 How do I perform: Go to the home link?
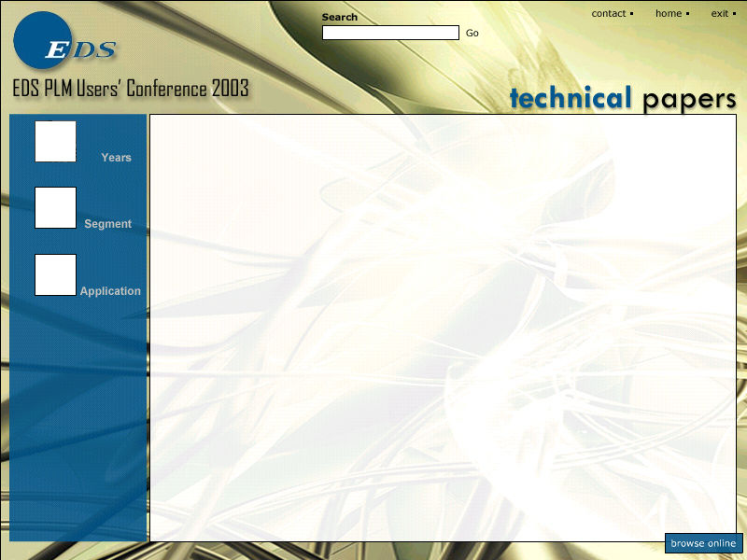coord(669,14)
